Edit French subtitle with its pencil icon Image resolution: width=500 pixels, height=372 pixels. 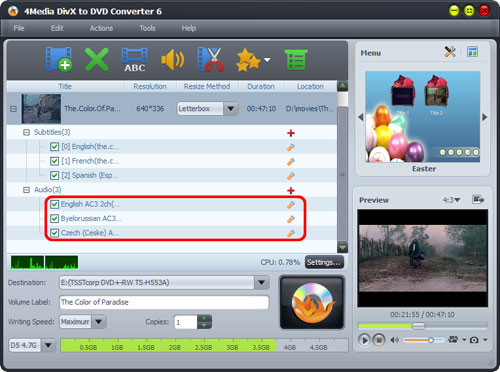coord(291,162)
